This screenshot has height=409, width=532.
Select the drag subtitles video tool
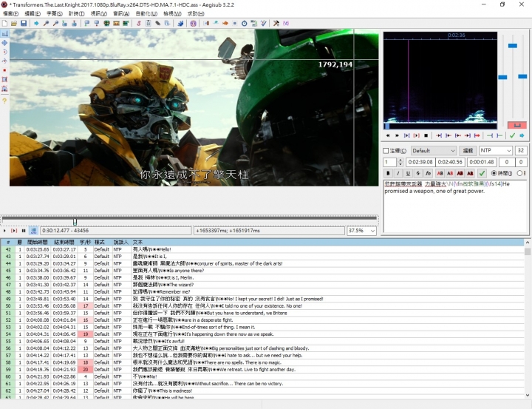coord(4,43)
